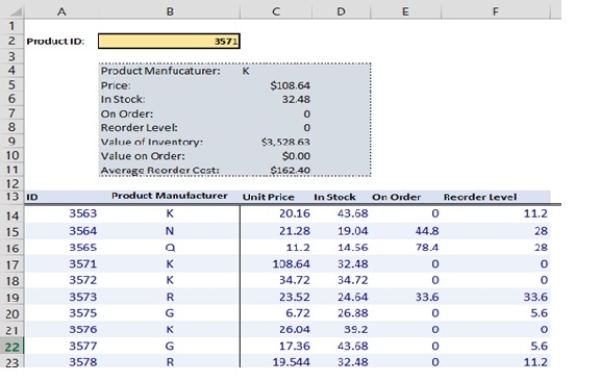Click Reorder Level 33.6 in row 19

click(536, 297)
